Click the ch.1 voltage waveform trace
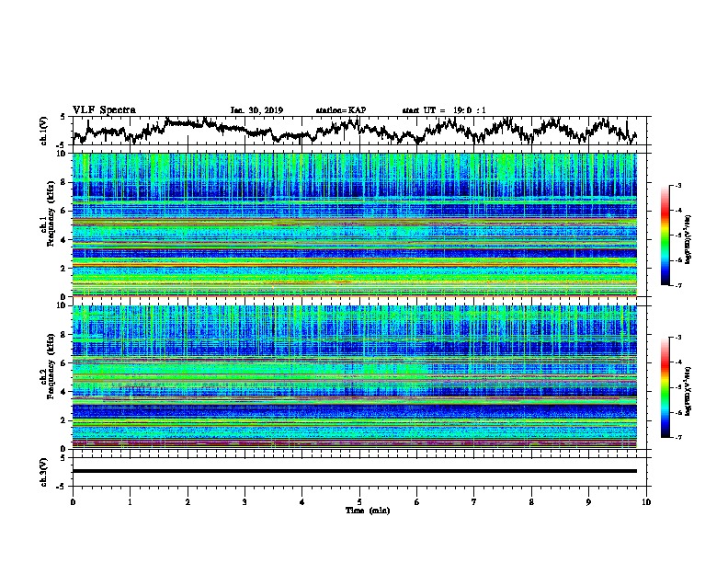The height and width of the screenshot is (563, 728). (354, 131)
